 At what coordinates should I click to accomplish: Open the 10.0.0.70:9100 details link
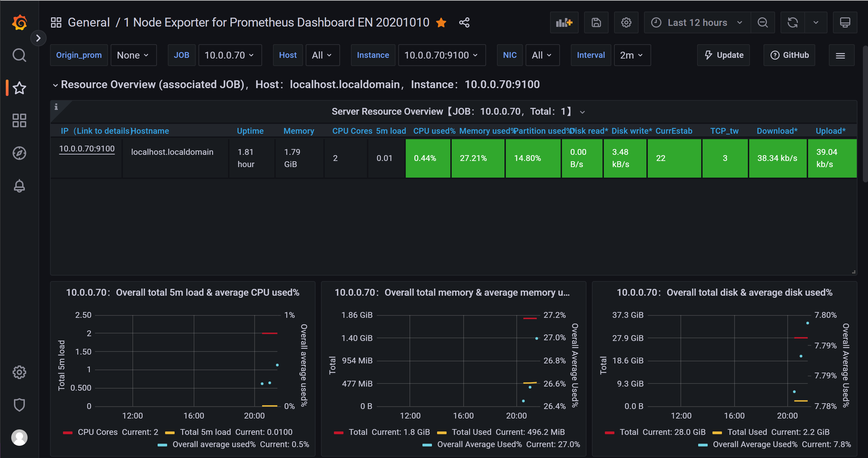87,149
